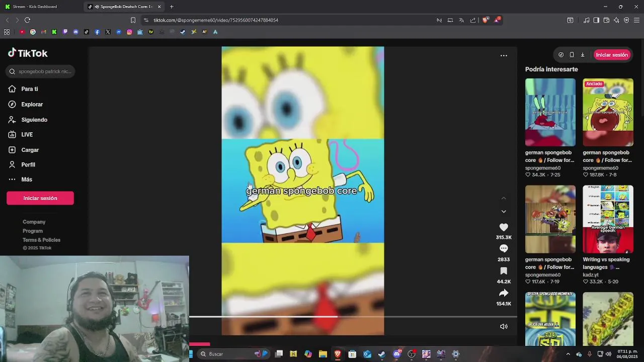Open Brave Rewards triangle icon
Viewport: 644px width, 362px height.
point(497,20)
